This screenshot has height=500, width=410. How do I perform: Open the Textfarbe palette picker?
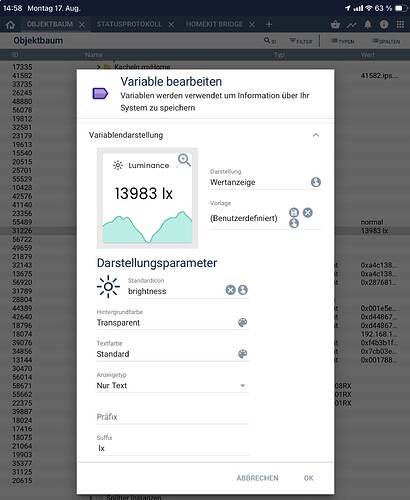243,354
